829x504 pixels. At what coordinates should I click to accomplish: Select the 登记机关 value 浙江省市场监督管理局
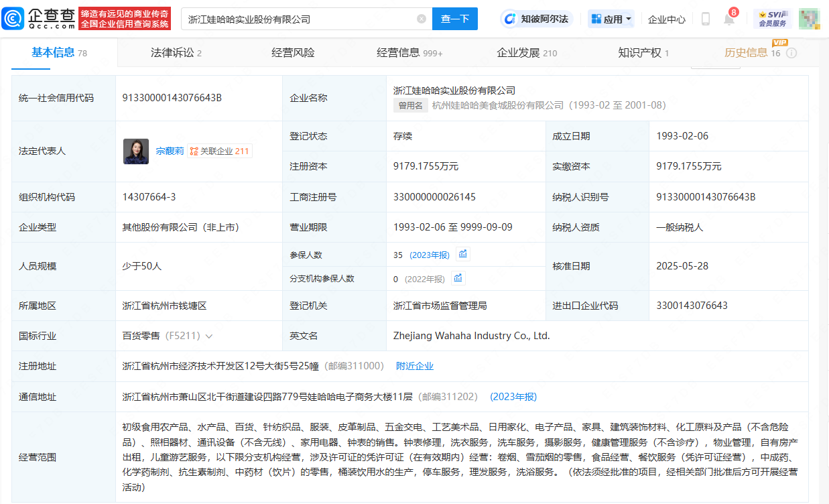click(440, 306)
